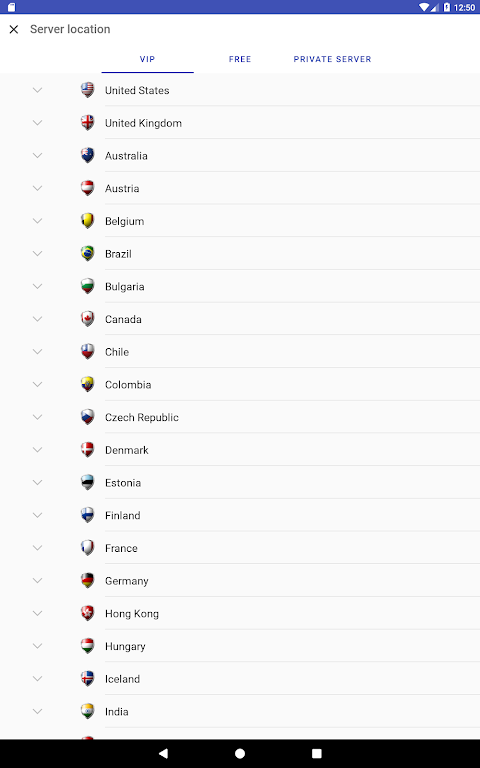Tap the Belgium flag shield icon
The width and height of the screenshot is (480, 768).
[87, 221]
